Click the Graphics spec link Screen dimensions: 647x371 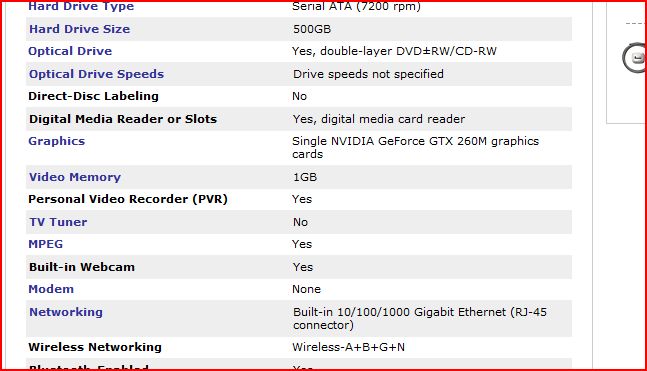(x=57, y=141)
